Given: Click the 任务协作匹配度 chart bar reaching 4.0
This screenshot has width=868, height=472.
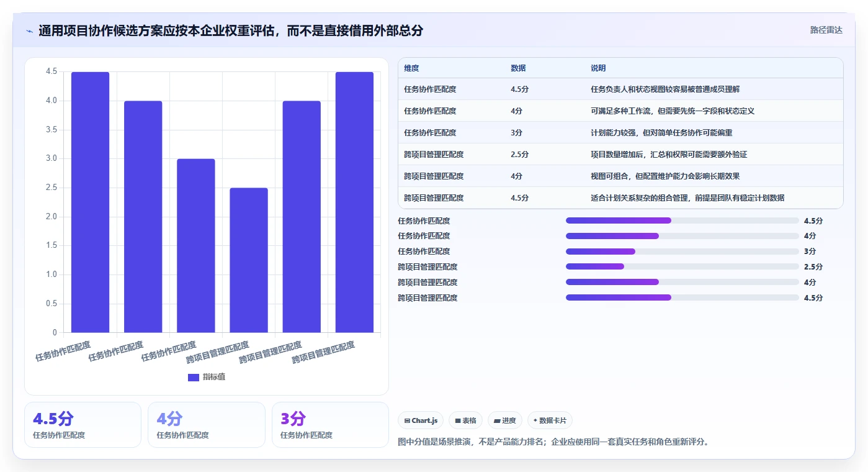Looking at the screenshot, I should coord(143,217).
